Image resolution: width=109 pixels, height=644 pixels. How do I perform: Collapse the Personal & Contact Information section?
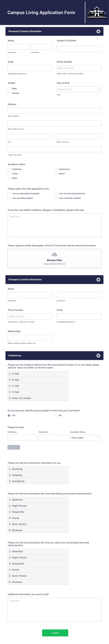click(98, 31)
